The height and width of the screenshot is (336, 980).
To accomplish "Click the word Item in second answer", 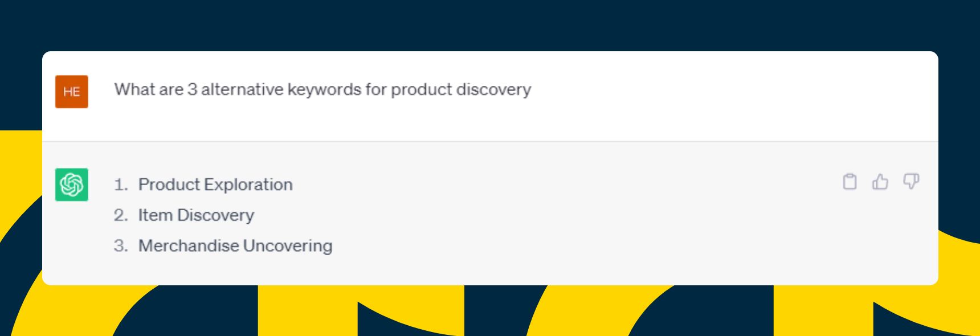I will 156,215.
